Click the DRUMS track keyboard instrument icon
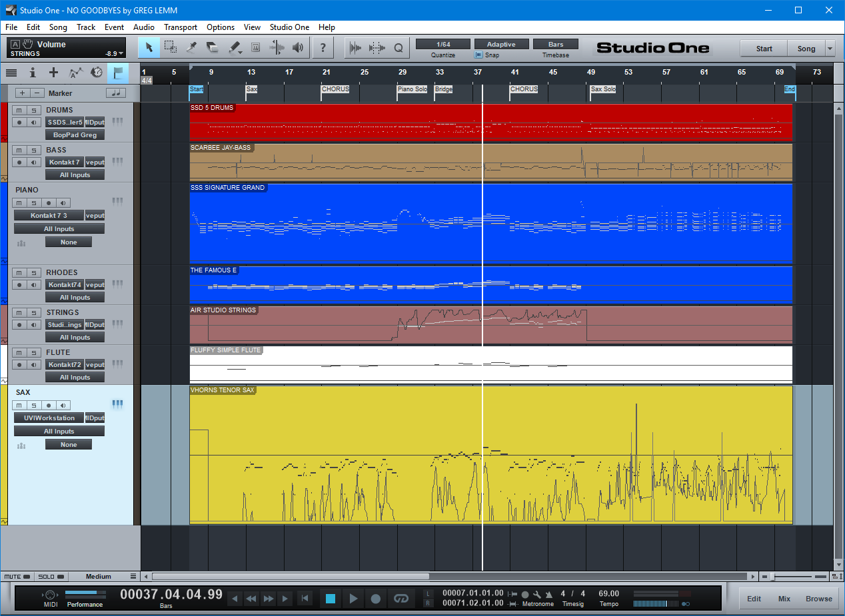This screenshot has height=616, width=845. click(118, 121)
